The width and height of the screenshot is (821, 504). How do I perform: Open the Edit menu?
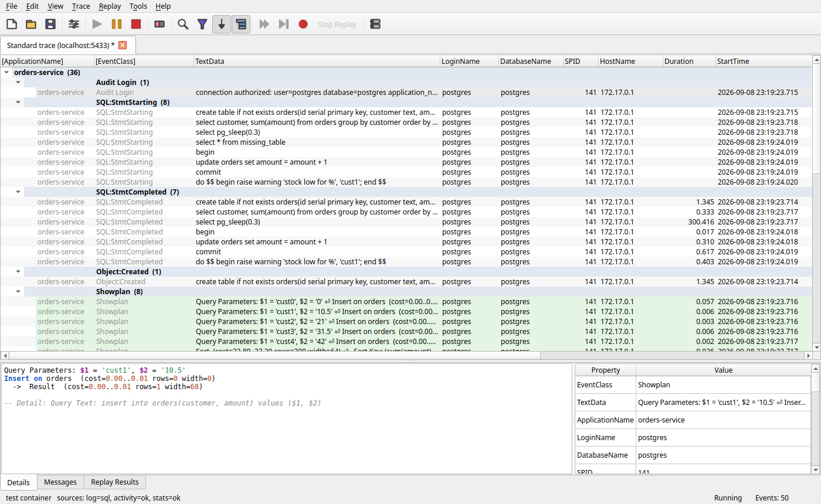32,6
